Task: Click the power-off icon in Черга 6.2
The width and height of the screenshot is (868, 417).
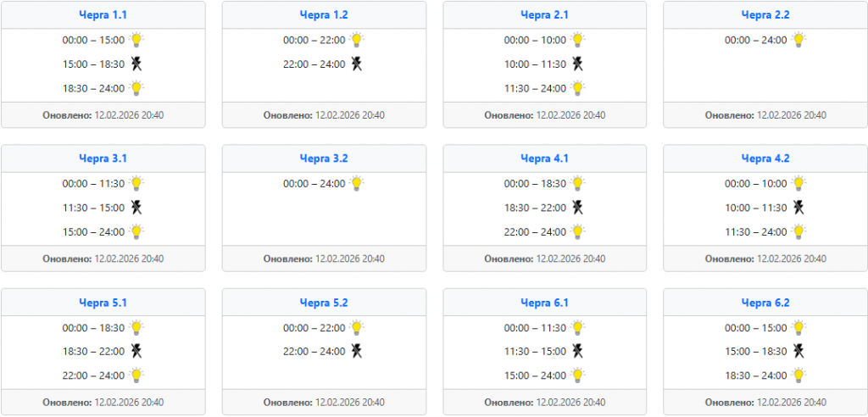Action: click(798, 351)
